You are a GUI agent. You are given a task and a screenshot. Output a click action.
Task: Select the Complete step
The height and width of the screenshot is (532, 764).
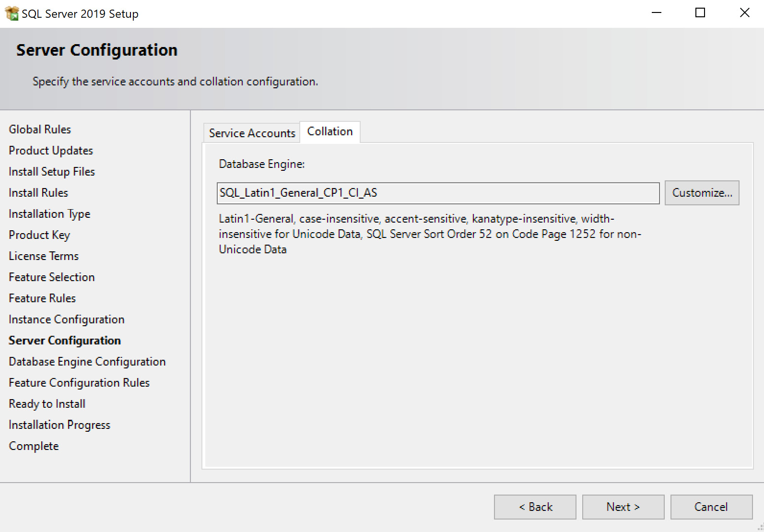(x=34, y=446)
